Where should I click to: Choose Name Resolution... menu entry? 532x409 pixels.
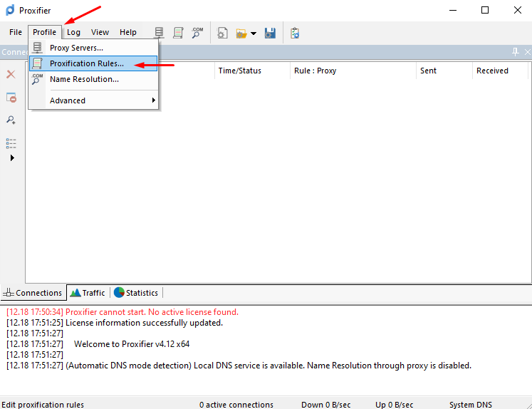93,79
